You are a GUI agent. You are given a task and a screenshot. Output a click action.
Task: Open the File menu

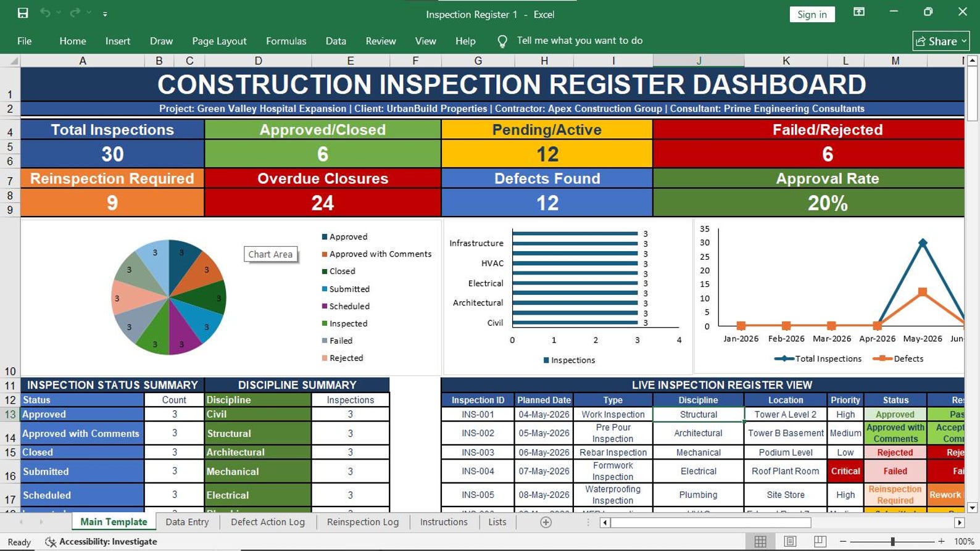[x=25, y=41]
